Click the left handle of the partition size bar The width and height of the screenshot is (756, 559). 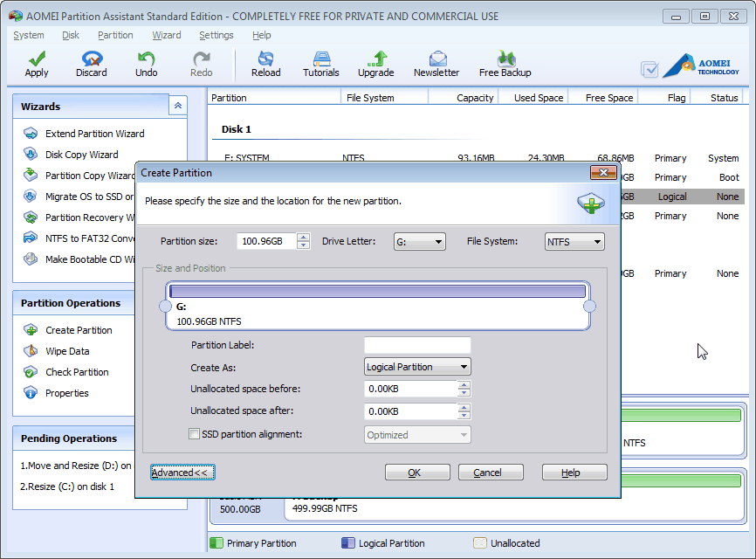click(165, 307)
